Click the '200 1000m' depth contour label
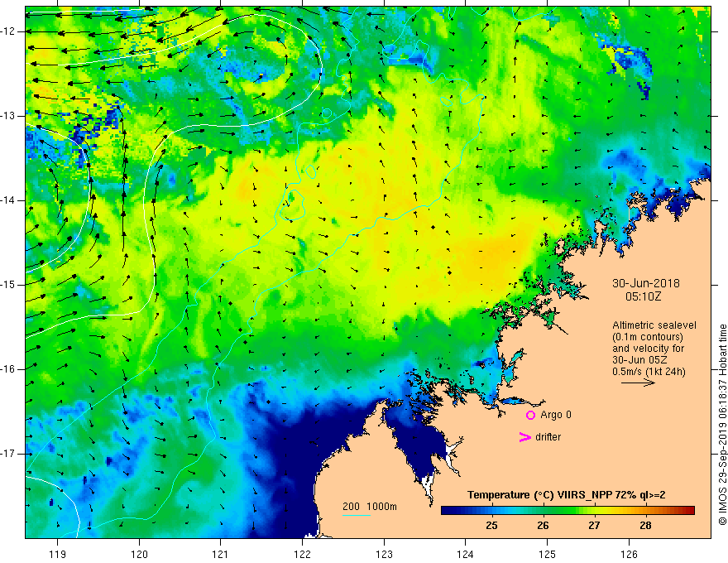 (x=370, y=507)
